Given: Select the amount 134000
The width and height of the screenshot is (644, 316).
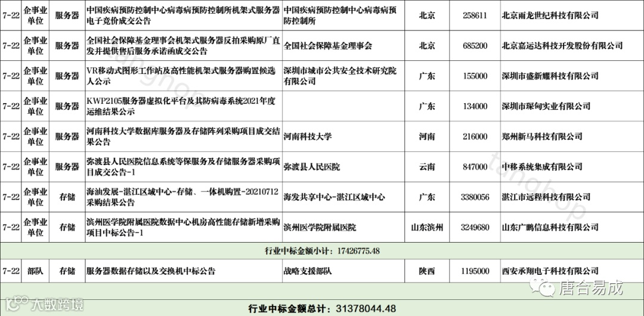Looking at the screenshot, I should coord(475,106).
